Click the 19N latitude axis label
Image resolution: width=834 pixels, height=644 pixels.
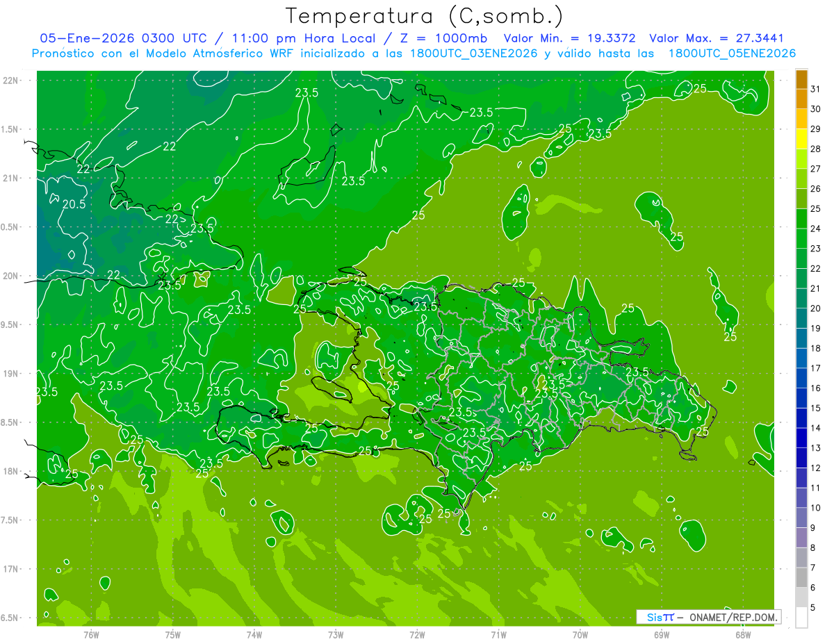[x=11, y=374]
